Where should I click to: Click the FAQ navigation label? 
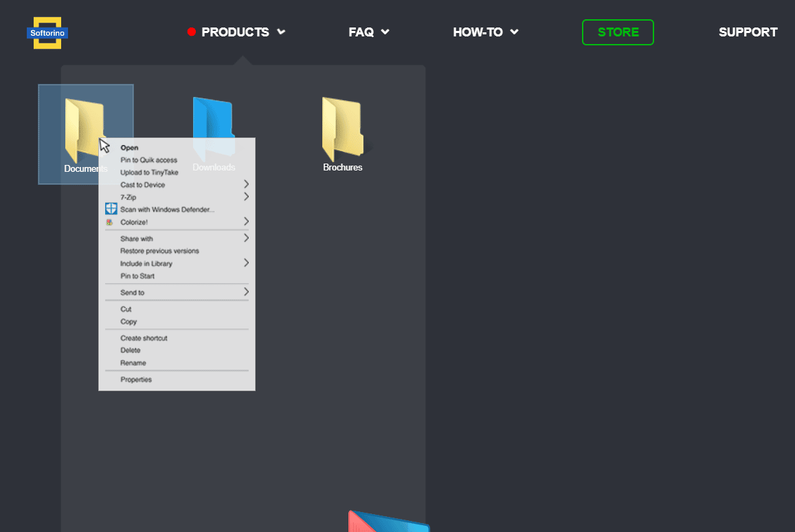tap(361, 32)
